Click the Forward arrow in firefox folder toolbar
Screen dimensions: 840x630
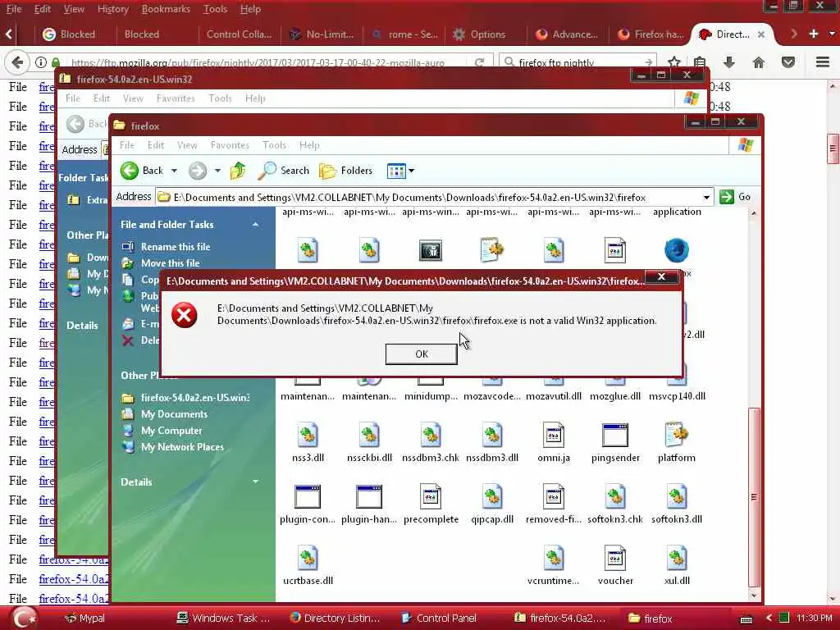click(x=198, y=171)
